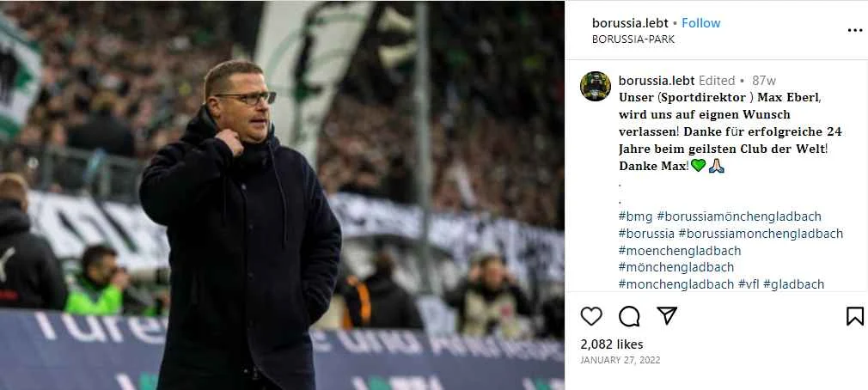
Task: Open borussia.lebt username in caption
Action: click(657, 81)
